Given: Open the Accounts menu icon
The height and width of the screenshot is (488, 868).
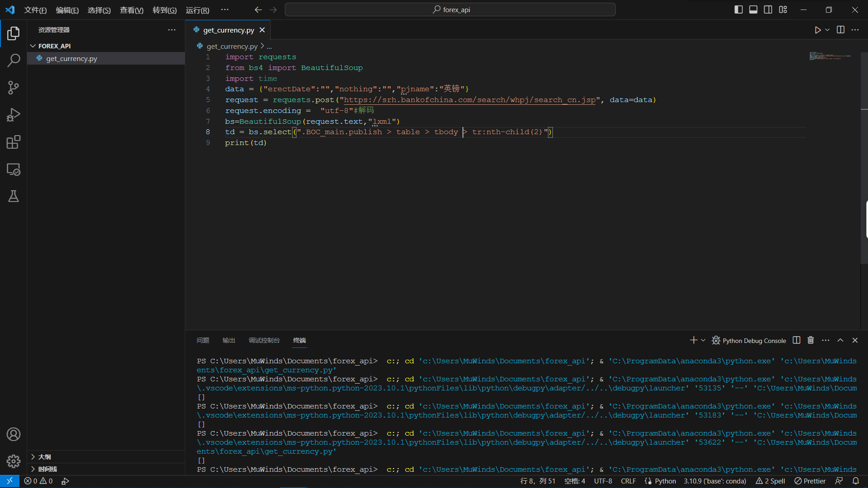Looking at the screenshot, I should [14, 434].
